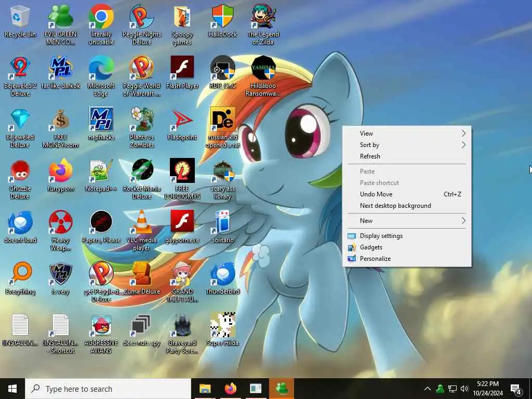Choose Next desktop background

tap(406, 206)
